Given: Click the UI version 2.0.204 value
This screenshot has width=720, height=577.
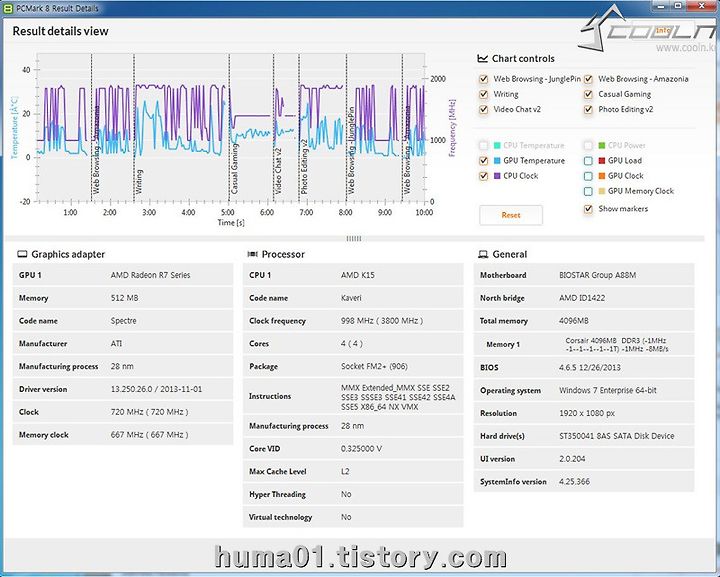Looking at the screenshot, I should point(572,459).
